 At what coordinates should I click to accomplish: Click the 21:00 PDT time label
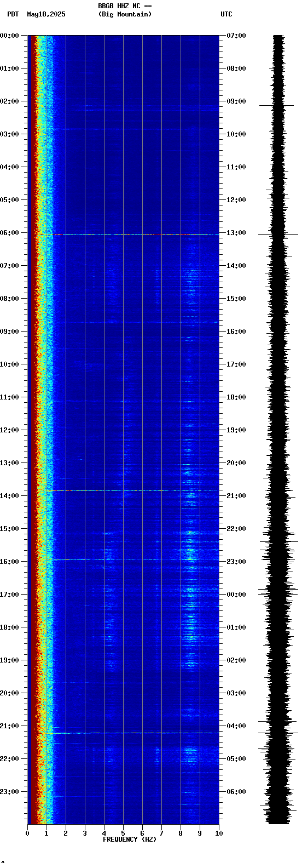click(9, 726)
